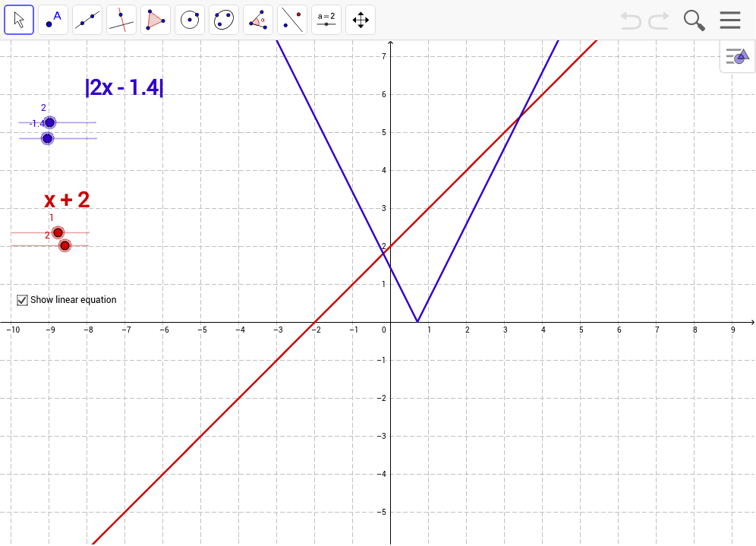Screen dimensions: 756x546
Task: Click the upper red slider handle
Action: pyautogui.click(x=58, y=233)
